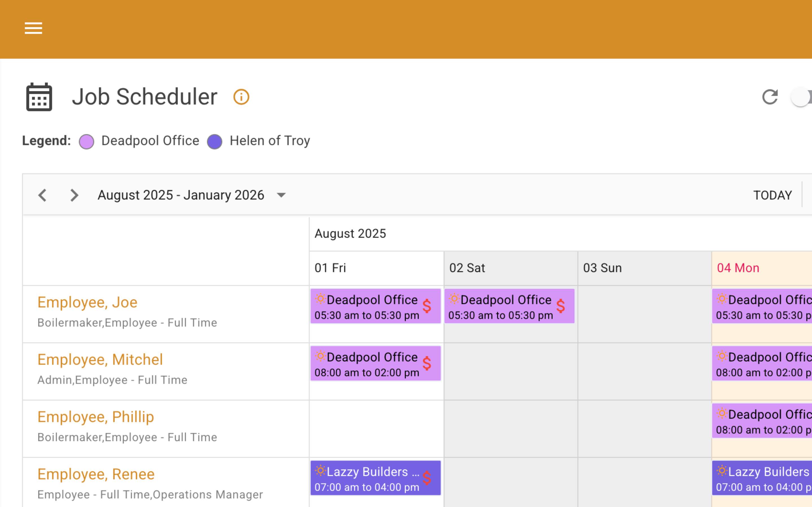The height and width of the screenshot is (507, 812).
Task: Click the Deadpool Office legend color swatch
Action: (87, 141)
